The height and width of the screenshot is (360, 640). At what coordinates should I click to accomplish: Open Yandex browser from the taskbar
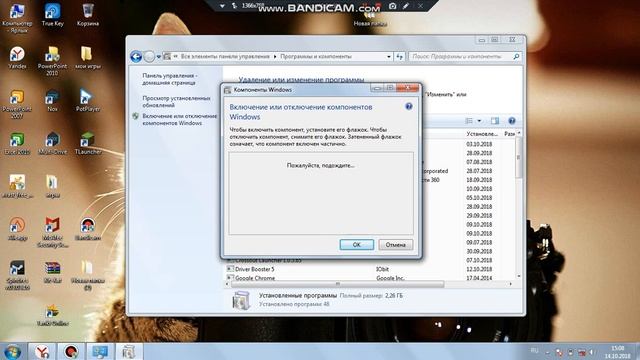[x=42, y=351]
